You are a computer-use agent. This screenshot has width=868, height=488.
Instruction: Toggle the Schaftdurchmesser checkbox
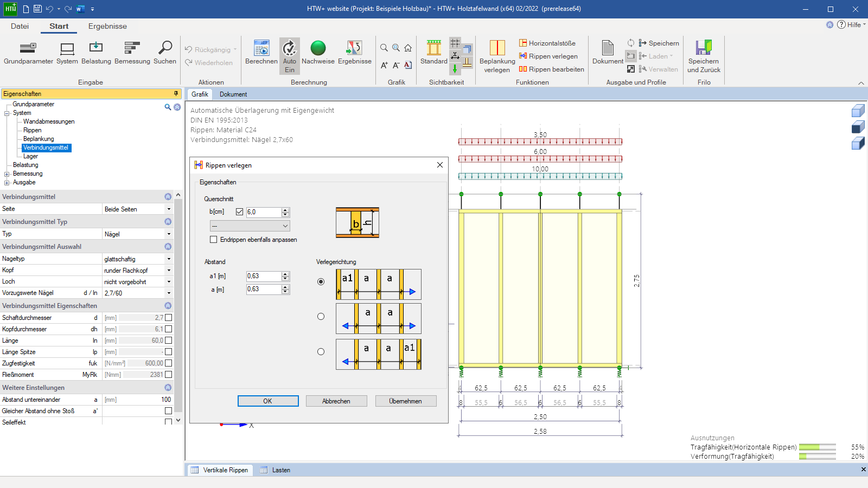pos(168,318)
